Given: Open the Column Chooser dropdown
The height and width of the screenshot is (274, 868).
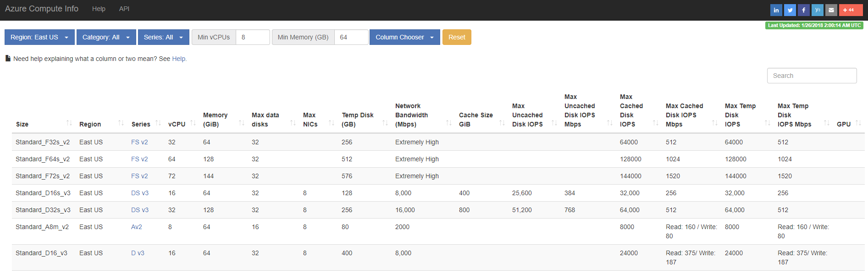Looking at the screenshot, I should pyautogui.click(x=404, y=37).
